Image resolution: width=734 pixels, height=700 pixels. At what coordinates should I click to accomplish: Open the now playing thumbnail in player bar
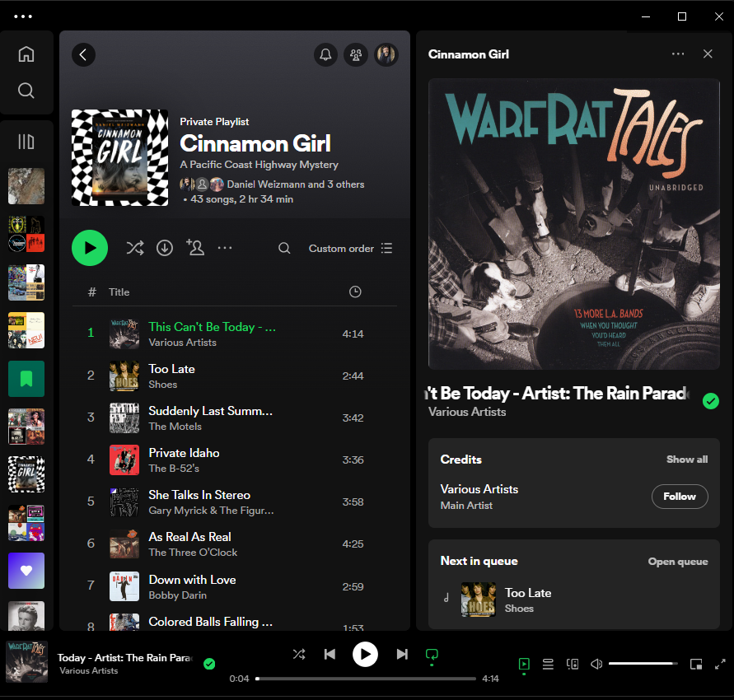(26, 661)
